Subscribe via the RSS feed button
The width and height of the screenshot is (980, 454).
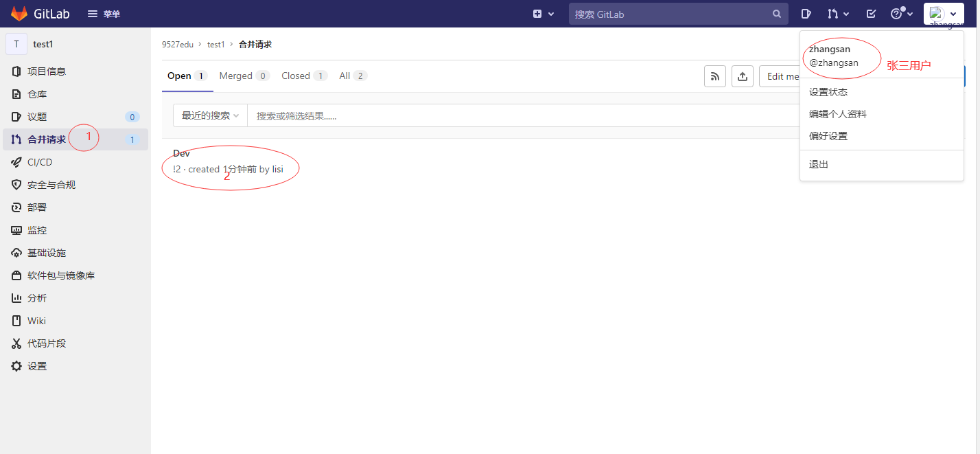(715, 76)
